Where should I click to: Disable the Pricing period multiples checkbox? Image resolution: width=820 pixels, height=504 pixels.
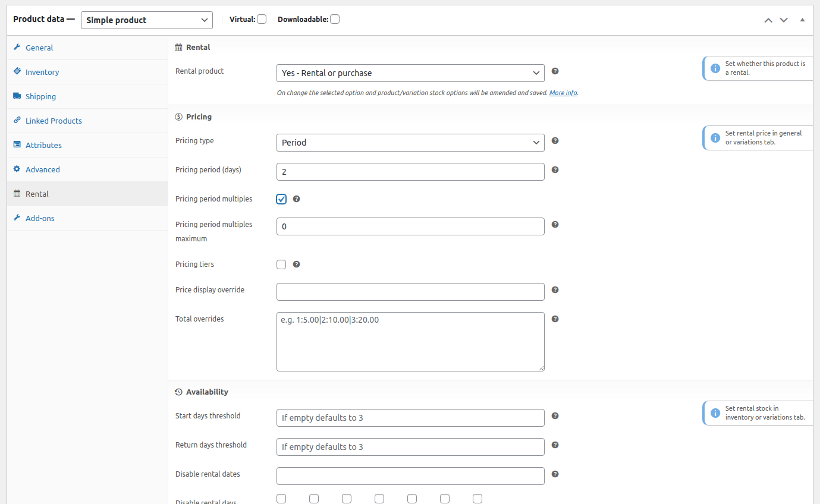click(281, 199)
